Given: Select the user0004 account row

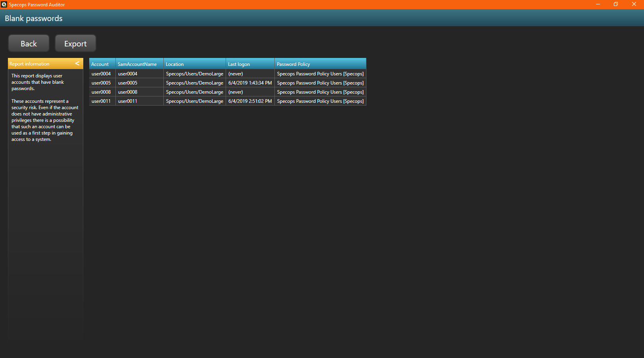Looking at the screenshot, I should [101, 74].
